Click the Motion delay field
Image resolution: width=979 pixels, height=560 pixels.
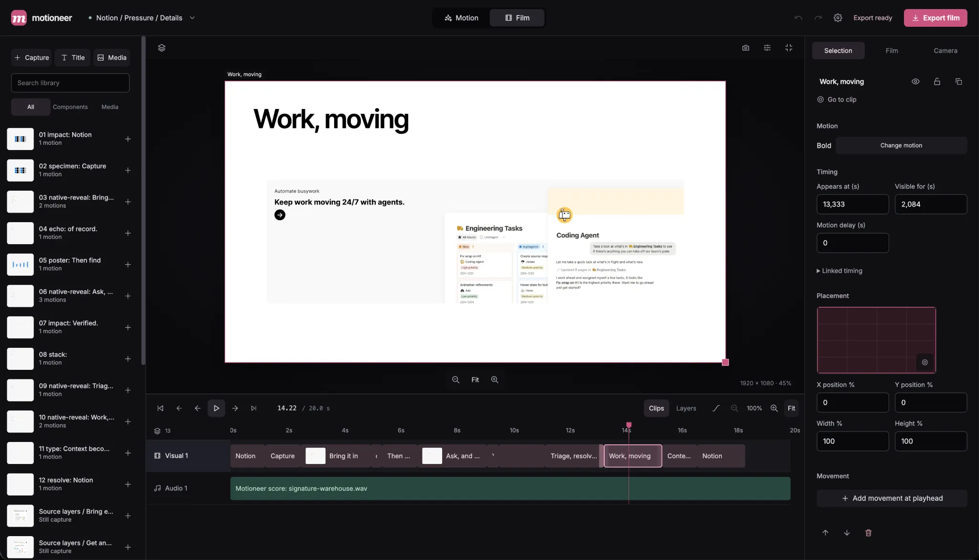[852, 243]
